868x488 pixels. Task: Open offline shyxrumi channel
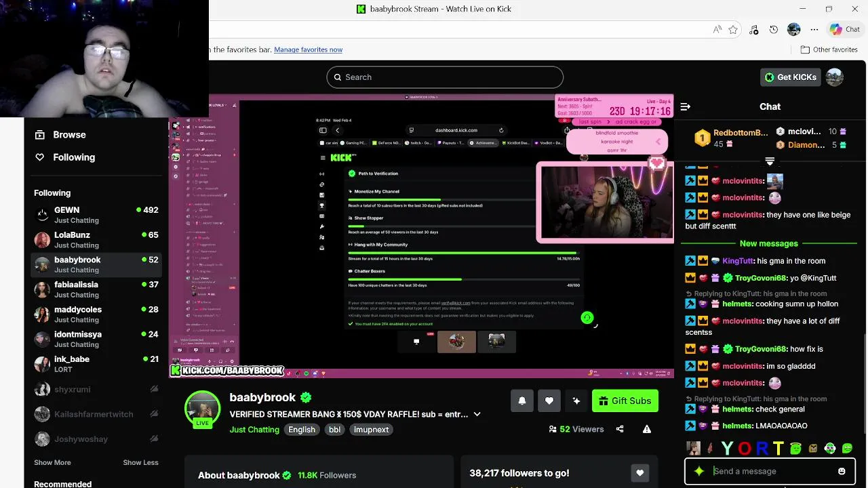point(96,389)
